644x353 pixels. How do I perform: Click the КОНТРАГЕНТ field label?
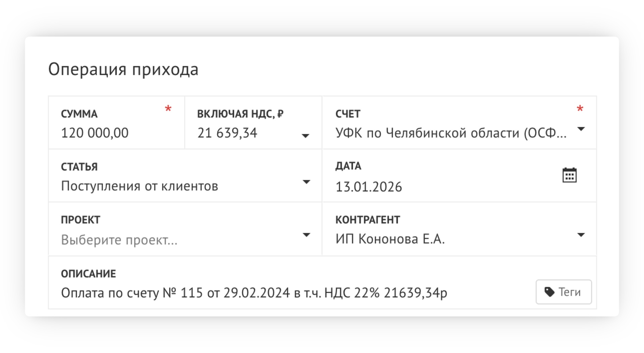pyautogui.click(x=368, y=220)
